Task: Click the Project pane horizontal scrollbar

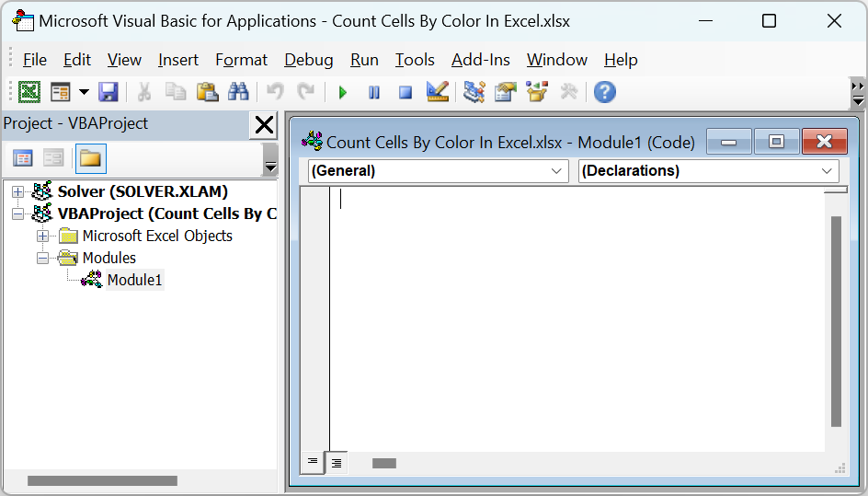Action: click(x=102, y=481)
